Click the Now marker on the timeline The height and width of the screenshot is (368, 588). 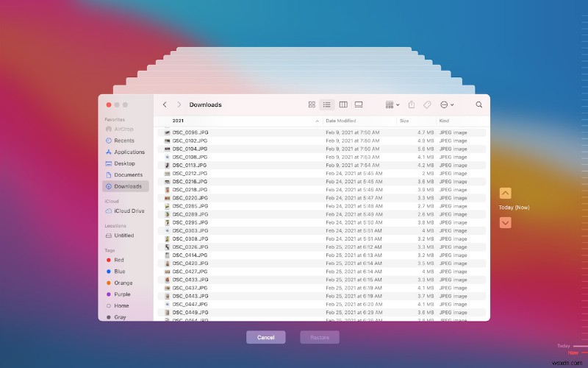coord(573,353)
